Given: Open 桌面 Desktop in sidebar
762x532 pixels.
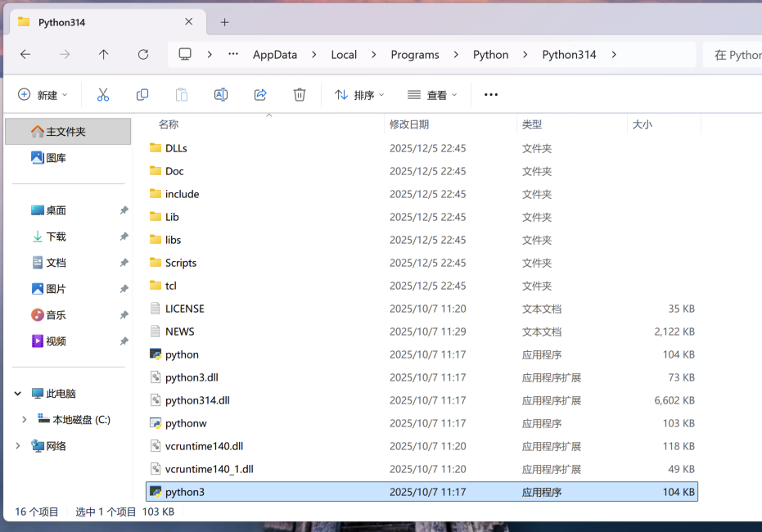Looking at the screenshot, I should pos(68,210).
